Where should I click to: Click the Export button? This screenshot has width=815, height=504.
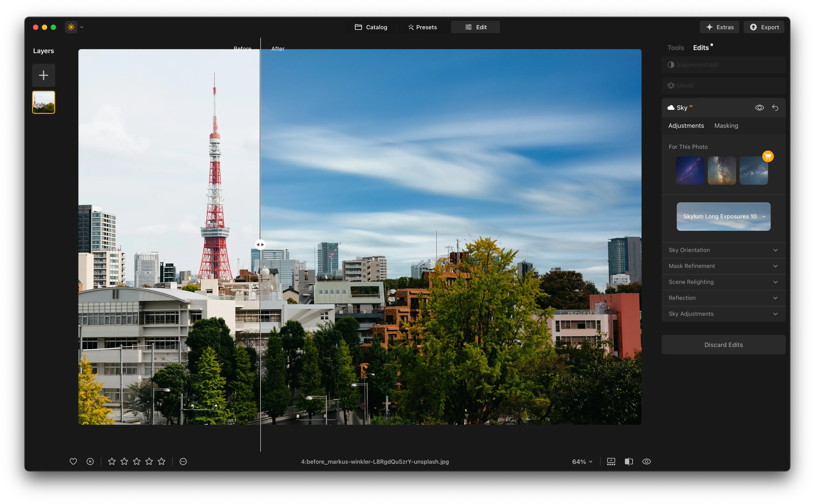[x=764, y=27]
